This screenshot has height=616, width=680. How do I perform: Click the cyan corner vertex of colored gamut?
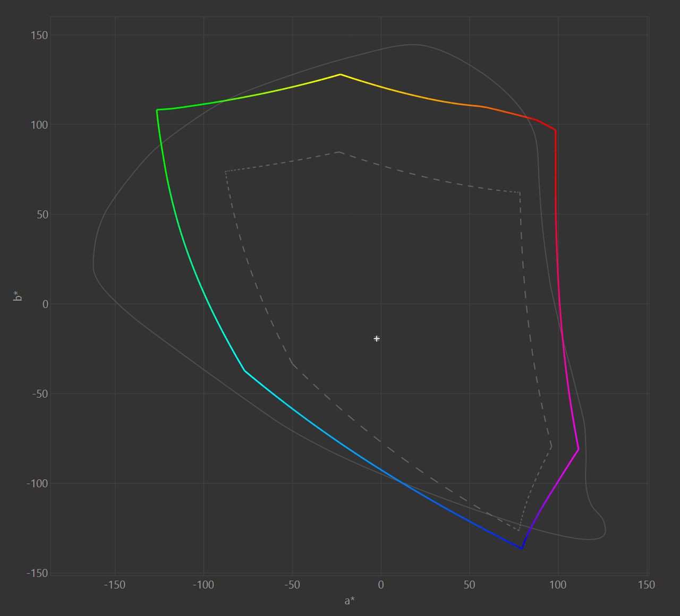coord(244,370)
